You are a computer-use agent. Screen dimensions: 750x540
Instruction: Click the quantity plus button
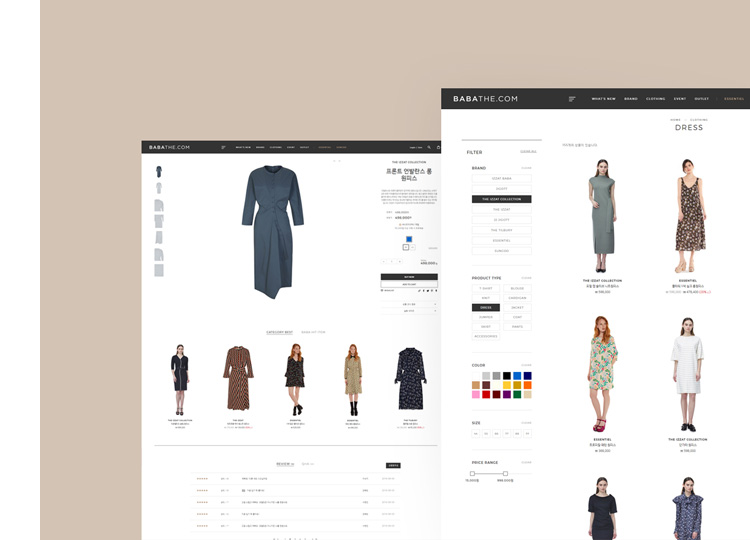click(x=402, y=261)
